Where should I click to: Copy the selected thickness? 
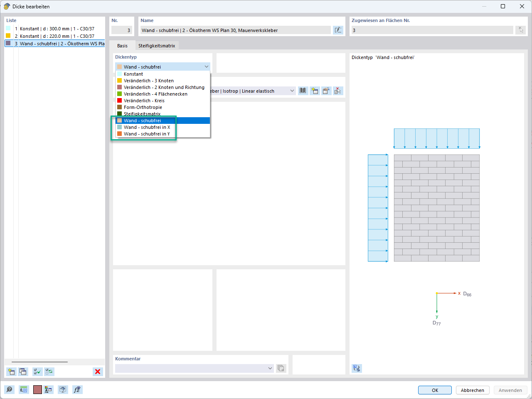pos(23,372)
